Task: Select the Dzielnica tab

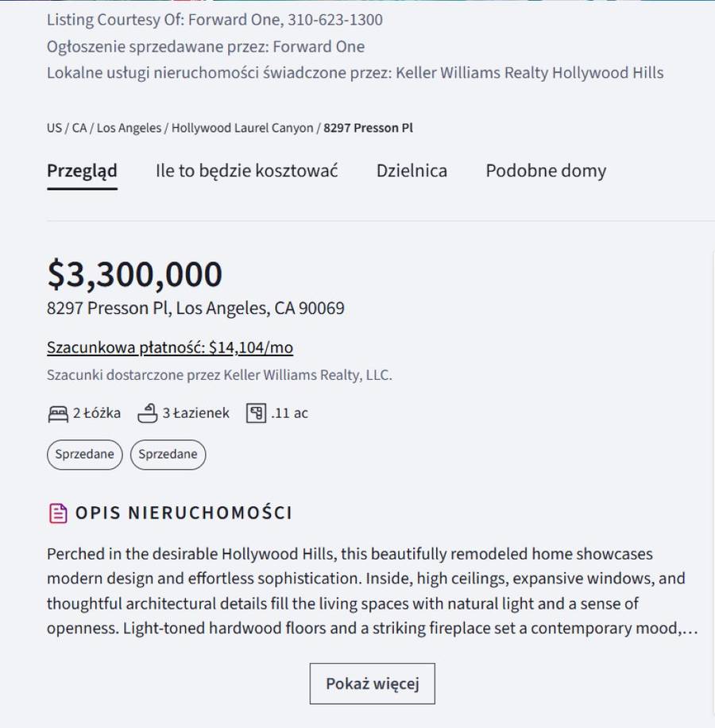Action: (x=412, y=170)
